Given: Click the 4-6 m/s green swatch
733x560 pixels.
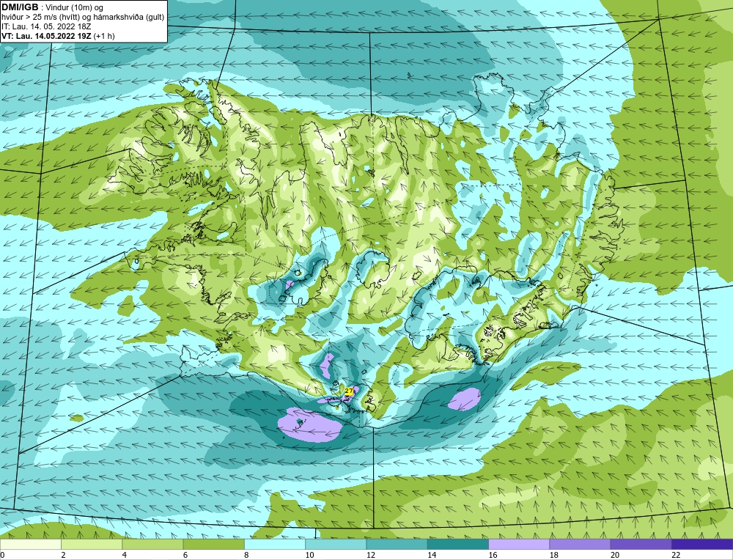Looking at the screenshot, I should pos(152,544).
